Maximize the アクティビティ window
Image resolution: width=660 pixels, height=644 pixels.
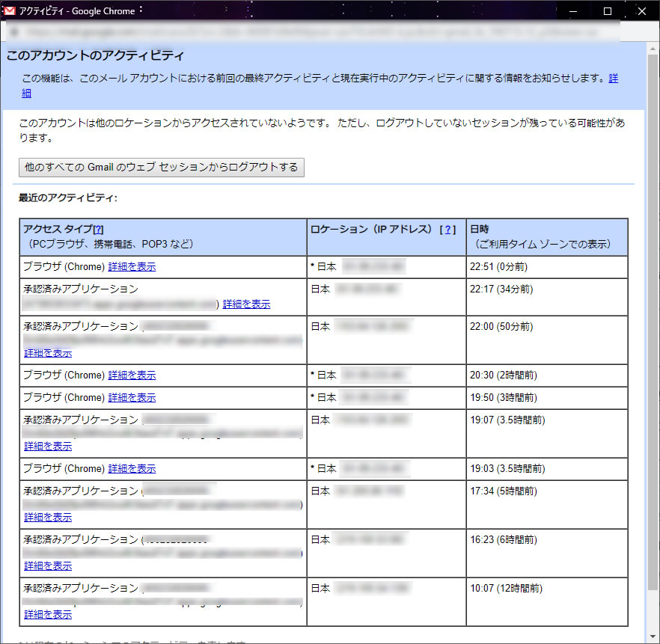pos(607,11)
